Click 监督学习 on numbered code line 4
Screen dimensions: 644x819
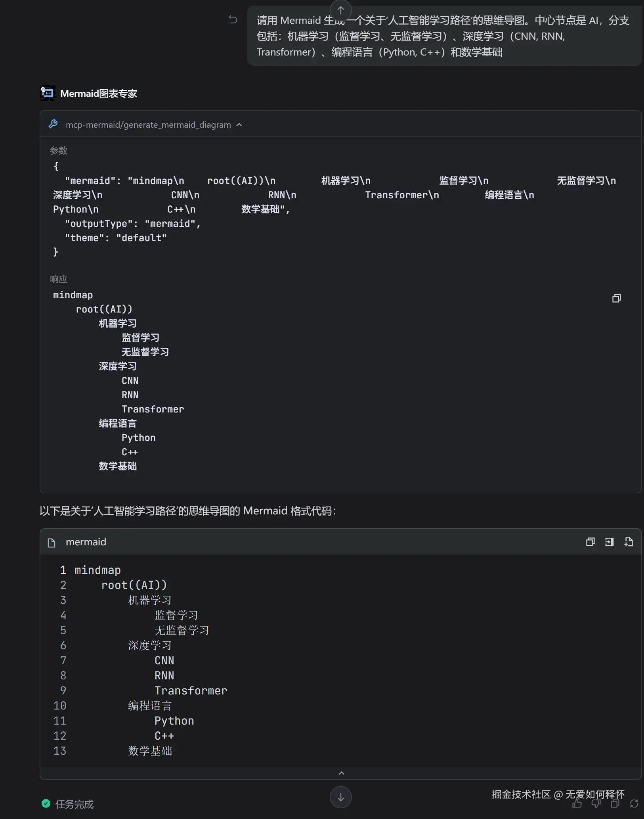pos(176,616)
